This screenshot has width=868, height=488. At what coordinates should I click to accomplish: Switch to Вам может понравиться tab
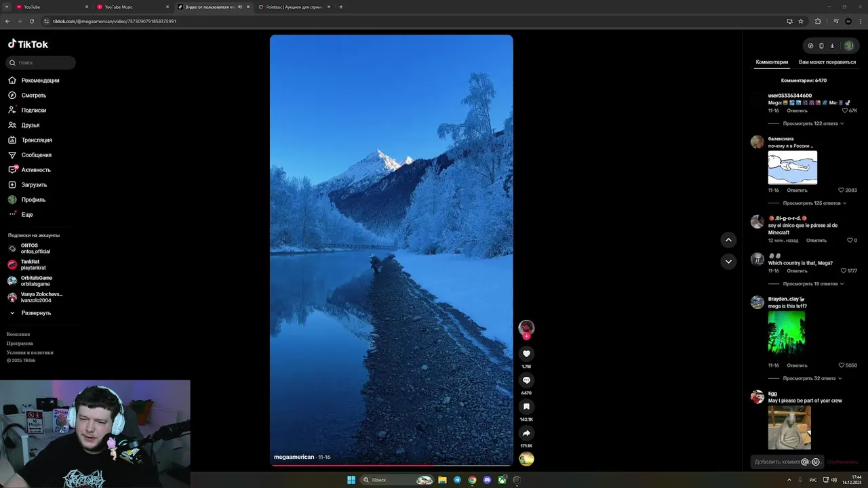point(827,62)
